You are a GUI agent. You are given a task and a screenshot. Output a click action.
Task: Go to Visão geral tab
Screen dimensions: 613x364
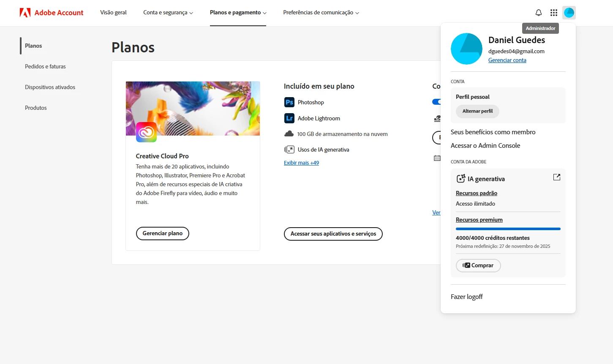click(x=113, y=13)
